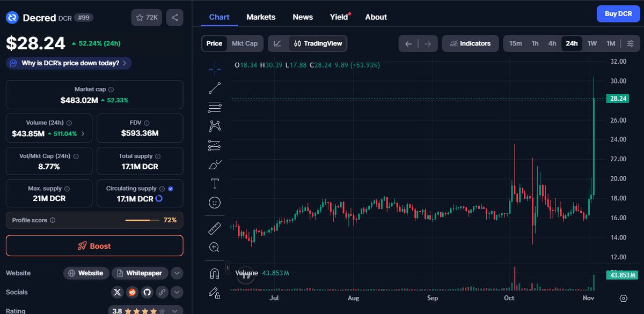Set chart interval to 1h

pos(535,43)
